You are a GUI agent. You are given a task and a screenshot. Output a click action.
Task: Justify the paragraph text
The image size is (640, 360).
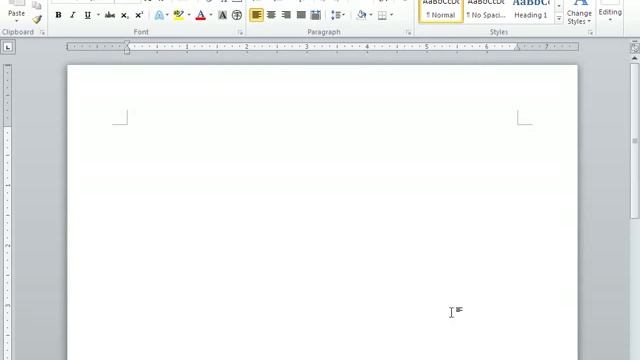coord(301,15)
